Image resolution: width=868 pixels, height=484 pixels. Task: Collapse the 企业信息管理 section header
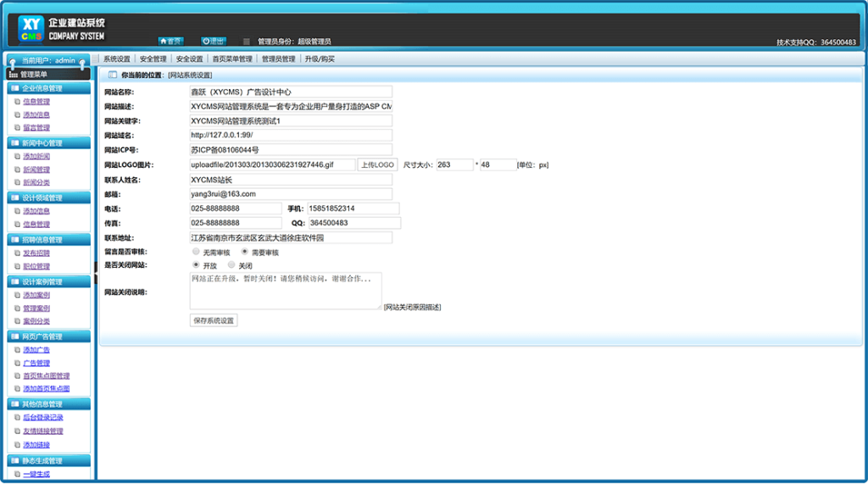pos(48,88)
